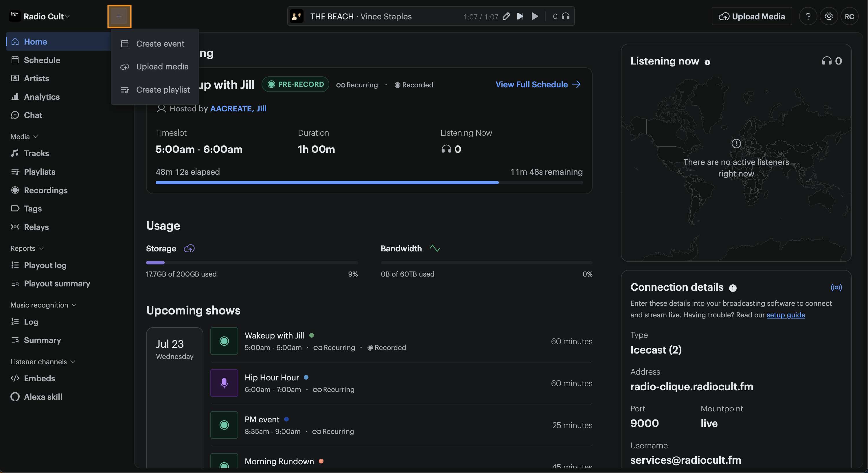Click the Home house icon in sidebar
This screenshot has height=473, width=868.
[15, 41]
